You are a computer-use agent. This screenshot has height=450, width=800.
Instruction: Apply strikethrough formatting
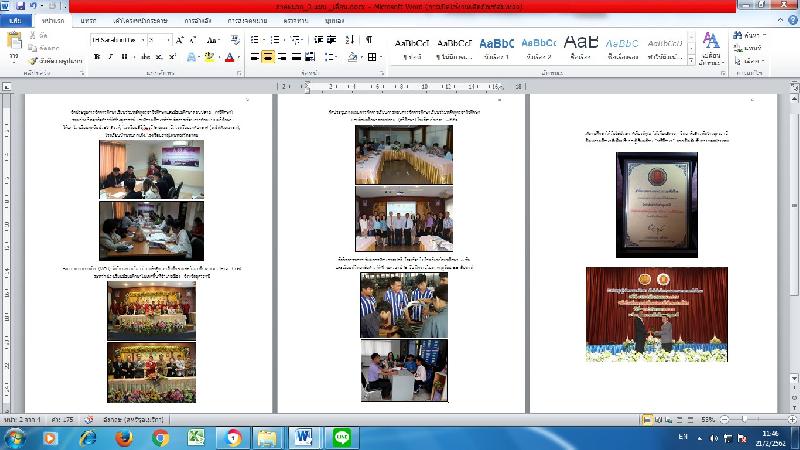[145, 57]
